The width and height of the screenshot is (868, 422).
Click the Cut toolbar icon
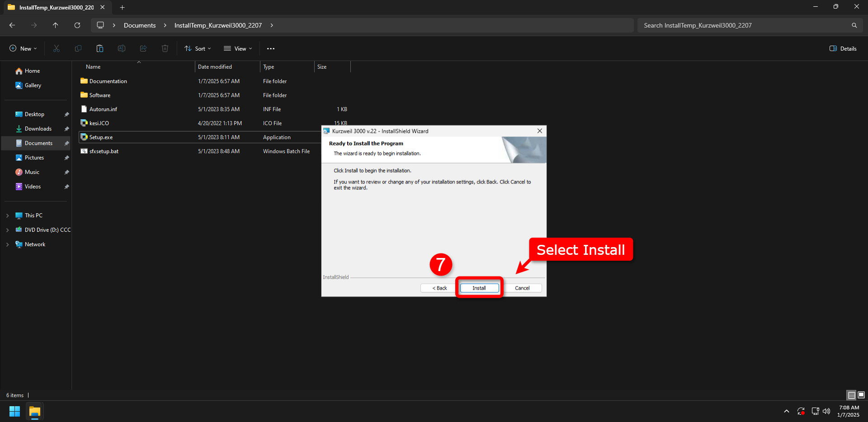[57, 48]
